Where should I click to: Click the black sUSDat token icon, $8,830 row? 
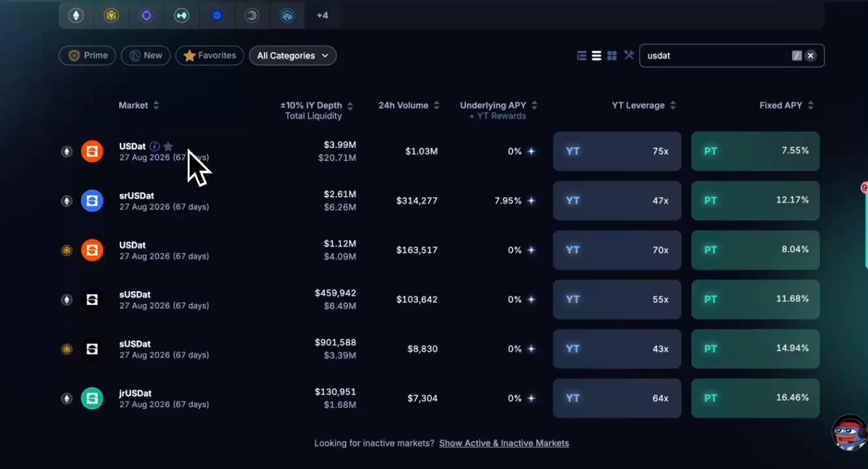point(92,348)
